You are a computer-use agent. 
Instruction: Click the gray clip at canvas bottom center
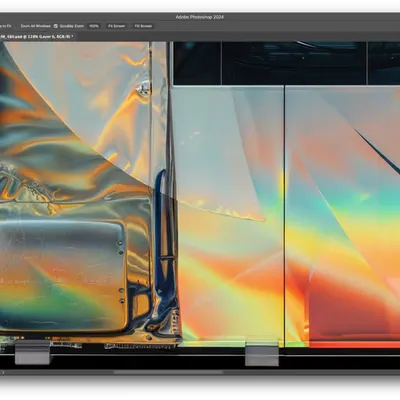(262, 356)
